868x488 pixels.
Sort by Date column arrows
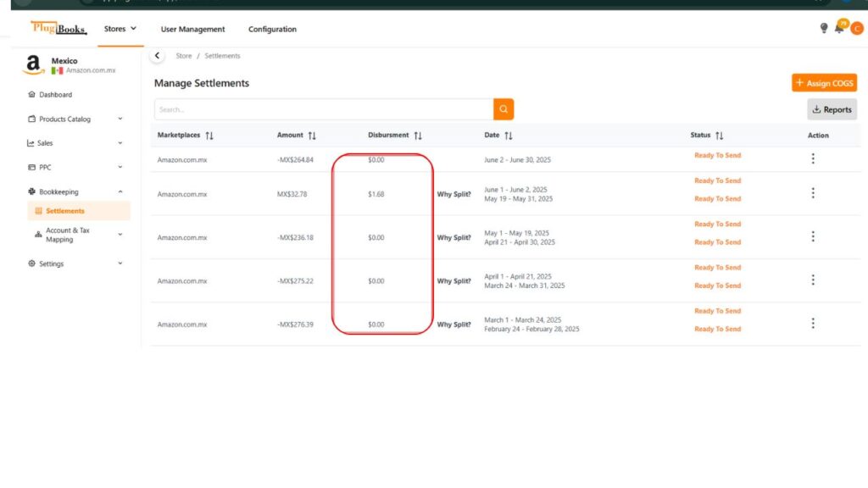tap(509, 136)
